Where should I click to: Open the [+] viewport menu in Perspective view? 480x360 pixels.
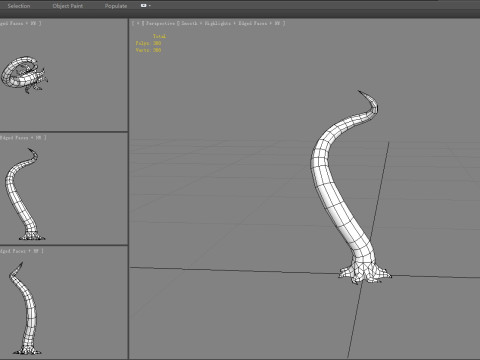click(138, 23)
